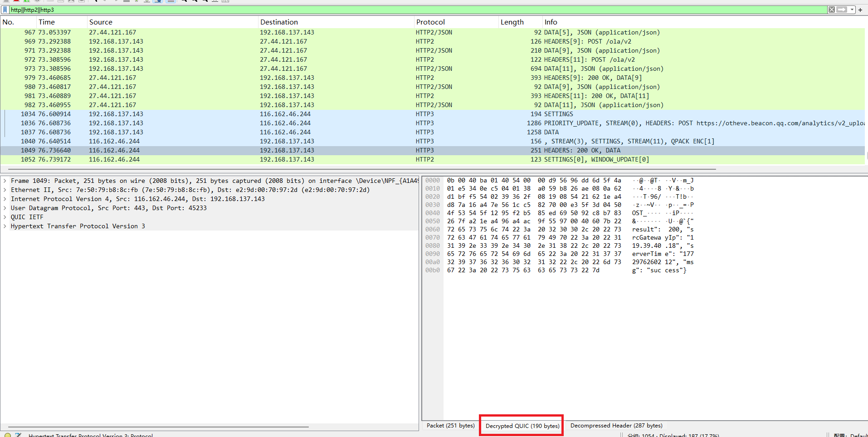Viewport: 868px width, 437px height.
Task: Open the display filter history dropdown
Action: click(852, 10)
